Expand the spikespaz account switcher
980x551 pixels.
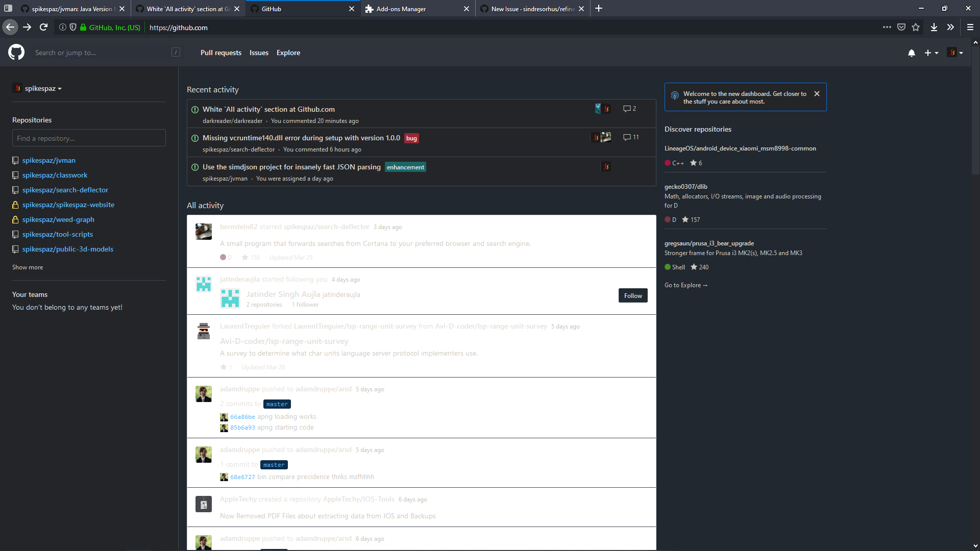click(38, 88)
